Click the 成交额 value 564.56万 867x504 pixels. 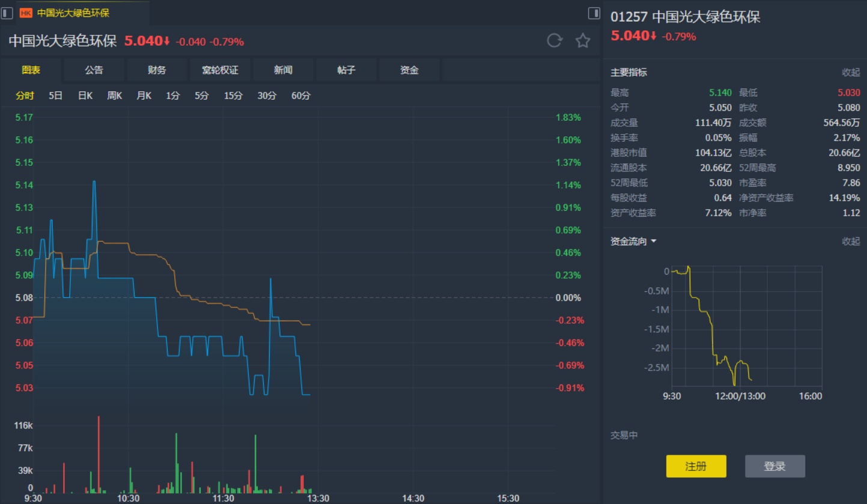(x=842, y=123)
